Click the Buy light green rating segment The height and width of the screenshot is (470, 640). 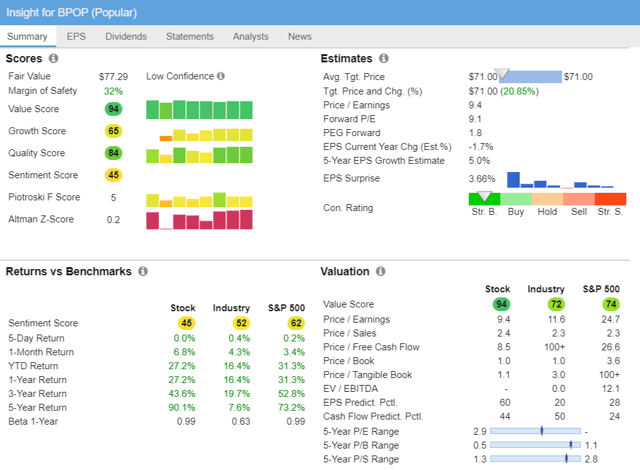click(516, 199)
